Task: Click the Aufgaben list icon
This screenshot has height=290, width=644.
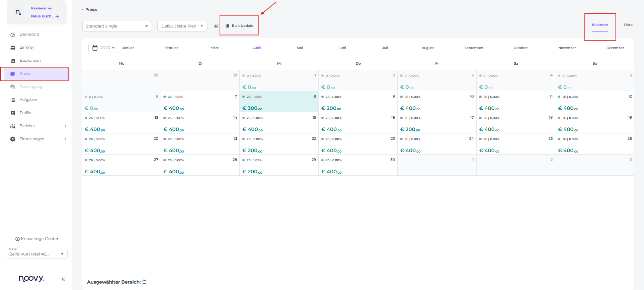Action: pyautogui.click(x=13, y=100)
